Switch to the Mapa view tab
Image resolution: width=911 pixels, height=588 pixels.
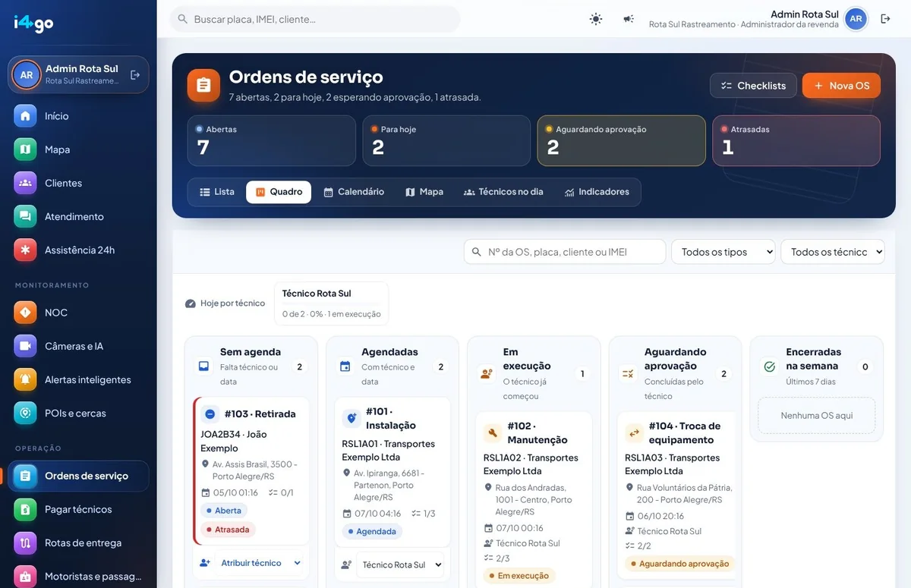[x=424, y=192]
